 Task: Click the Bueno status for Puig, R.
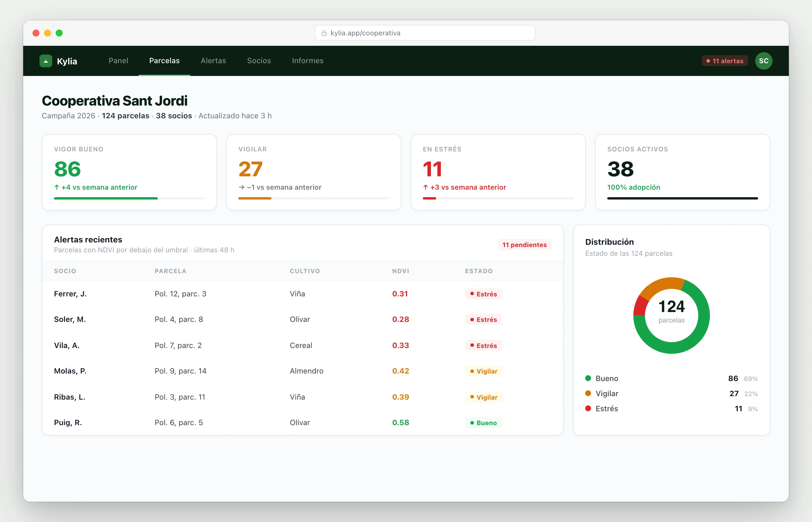coord(483,423)
